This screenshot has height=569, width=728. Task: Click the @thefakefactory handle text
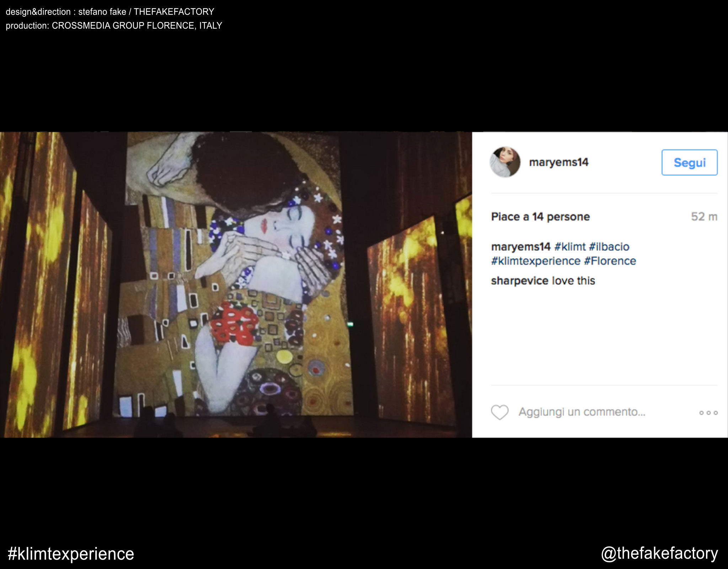point(659,553)
